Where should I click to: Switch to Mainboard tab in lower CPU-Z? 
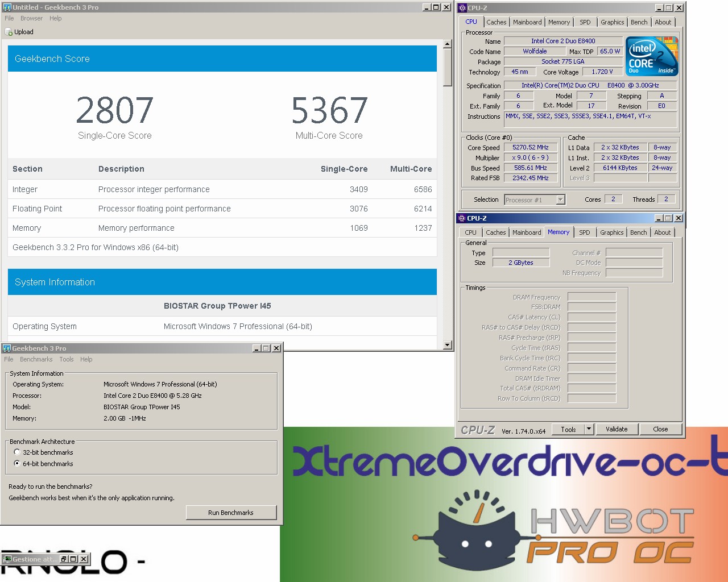click(527, 232)
